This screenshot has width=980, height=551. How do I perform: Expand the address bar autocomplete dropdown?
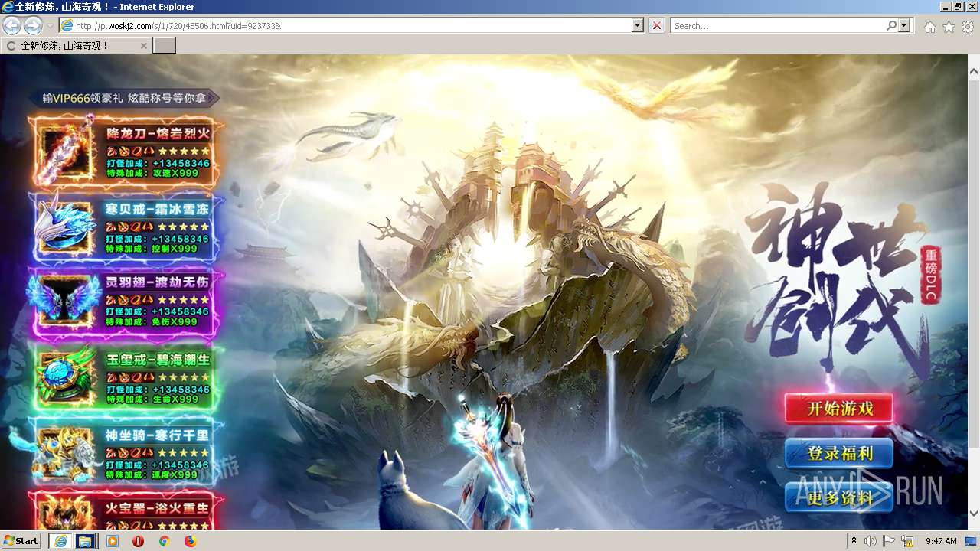[638, 26]
